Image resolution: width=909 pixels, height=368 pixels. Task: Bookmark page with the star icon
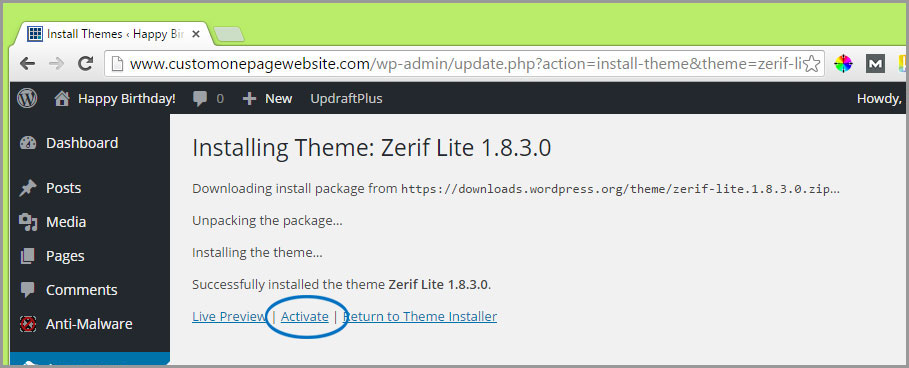[812, 64]
